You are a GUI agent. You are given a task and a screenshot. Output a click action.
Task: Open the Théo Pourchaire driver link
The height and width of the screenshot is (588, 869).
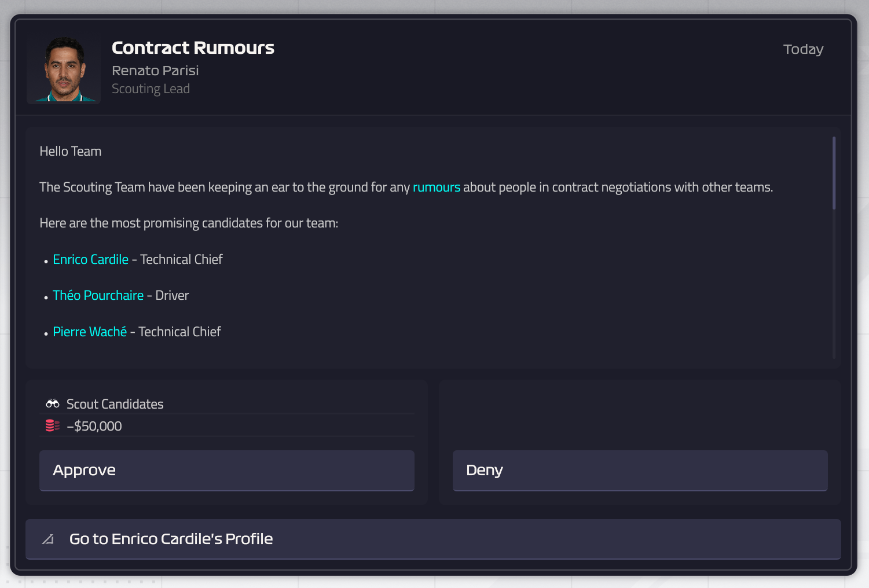pos(98,296)
